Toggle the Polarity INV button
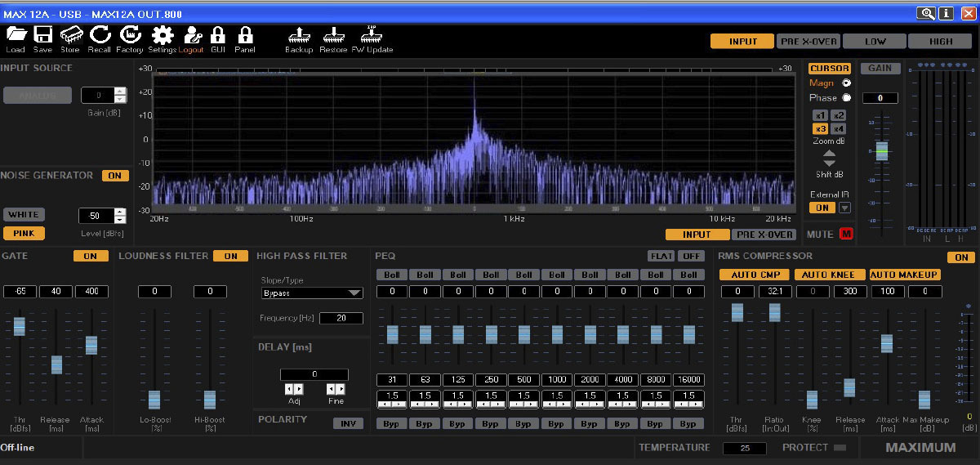The image size is (980, 465). (x=348, y=423)
